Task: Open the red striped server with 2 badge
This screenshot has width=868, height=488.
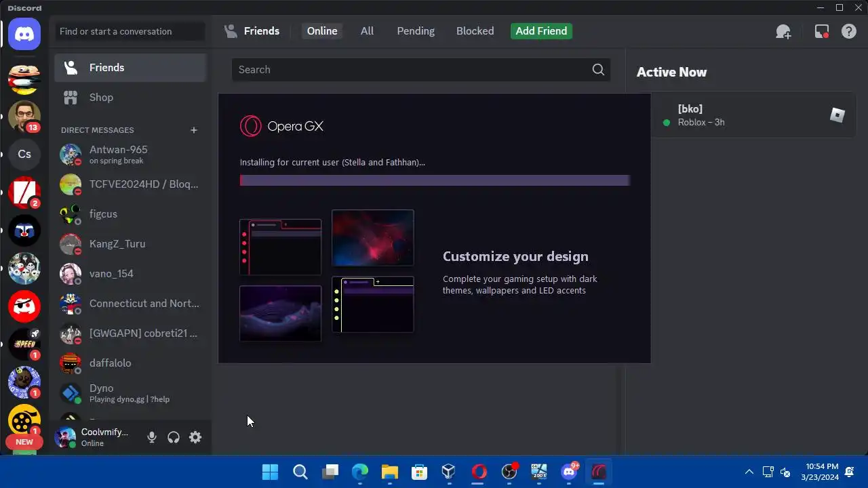Action: pos(24,192)
